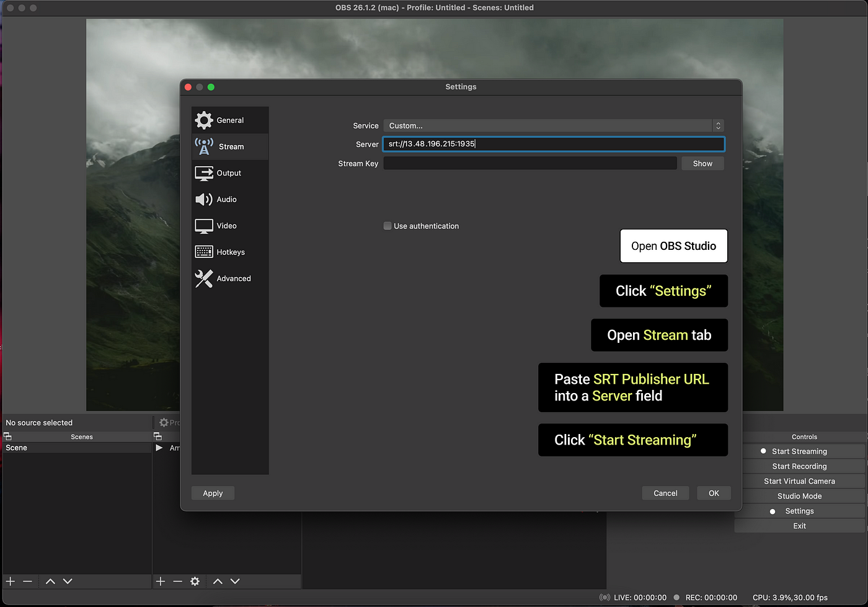Viewport: 868px width, 607px height.
Task: Click the Apply button
Action: pos(213,493)
